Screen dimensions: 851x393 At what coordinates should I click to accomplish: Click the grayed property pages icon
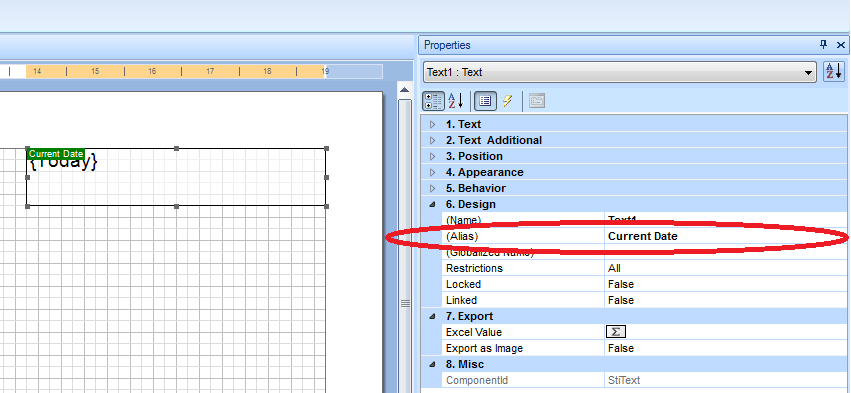coord(537,101)
